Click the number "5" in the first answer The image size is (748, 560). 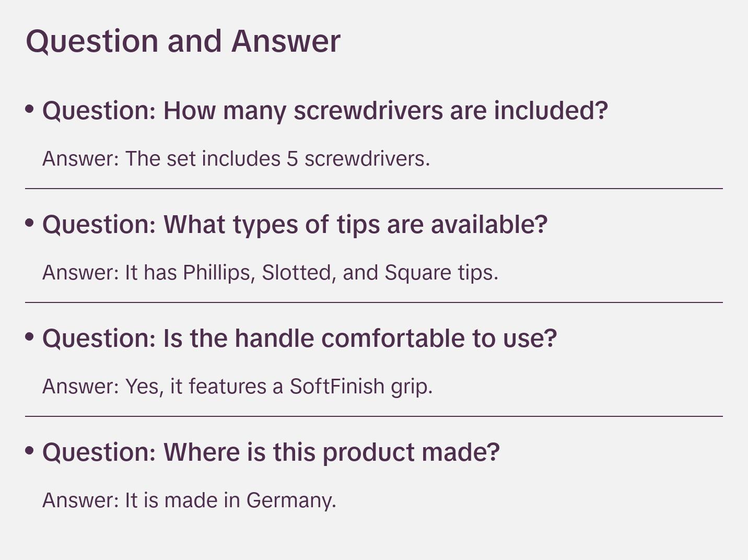pyautogui.click(x=292, y=159)
